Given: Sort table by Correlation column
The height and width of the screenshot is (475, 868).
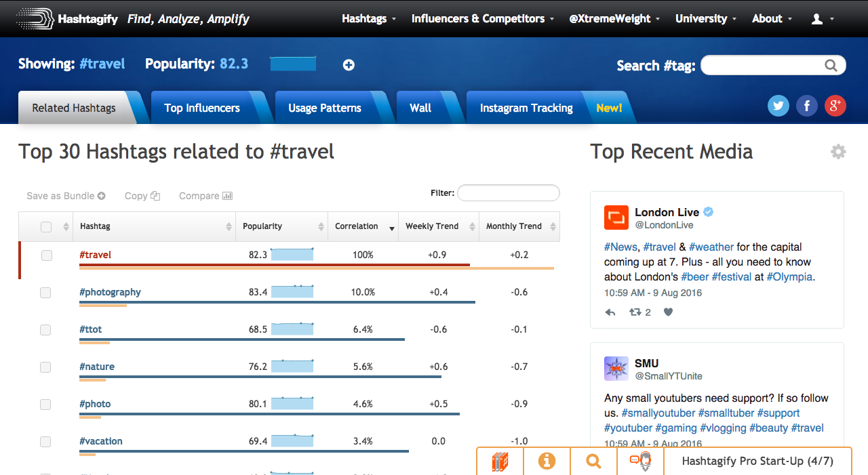Looking at the screenshot, I should pyautogui.click(x=363, y=226).
